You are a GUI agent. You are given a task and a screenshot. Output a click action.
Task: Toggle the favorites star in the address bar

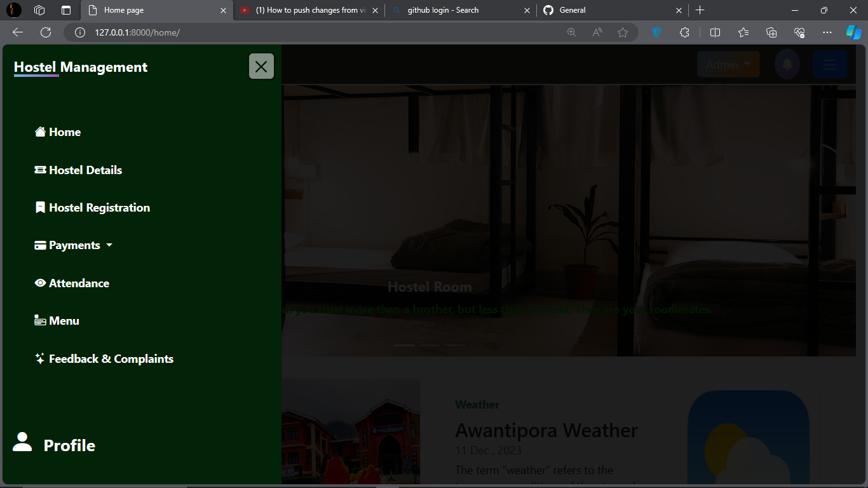coord(622,32)
